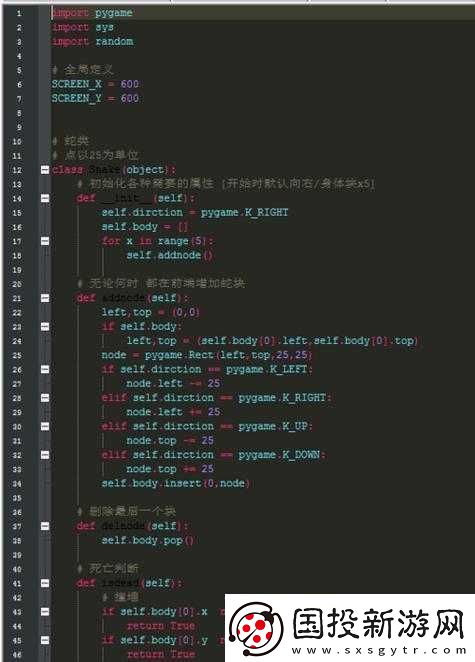Place cursor on 'SCREEN_Y = 600'
The height and width of the screenshot is (662, 475).
coord(95,98)
